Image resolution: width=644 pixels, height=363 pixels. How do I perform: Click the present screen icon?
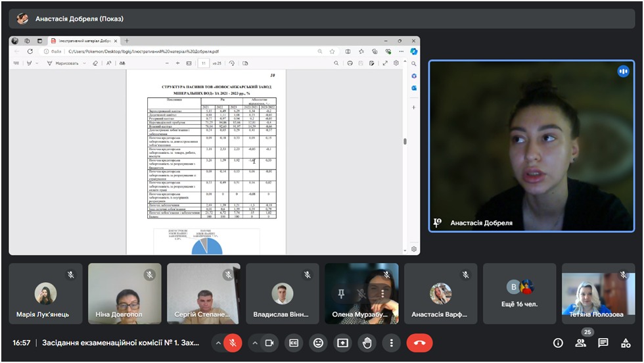[x=342, y=343]
